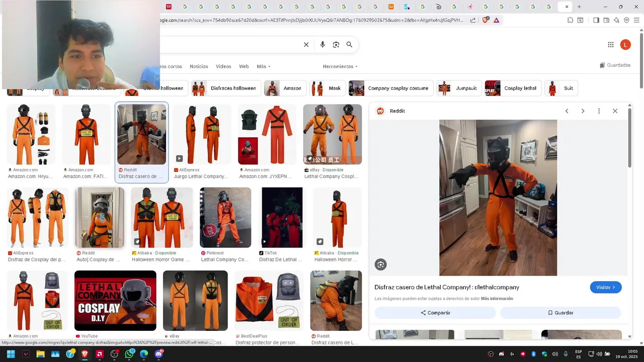Click the Compartir button
The width and height of the screenshot is (644, 362).
435,313
